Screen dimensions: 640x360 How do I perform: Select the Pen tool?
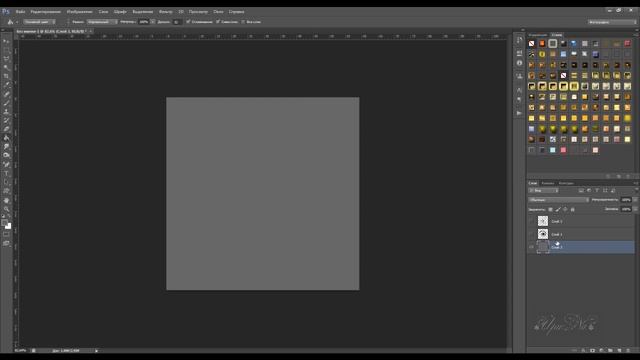7,164
